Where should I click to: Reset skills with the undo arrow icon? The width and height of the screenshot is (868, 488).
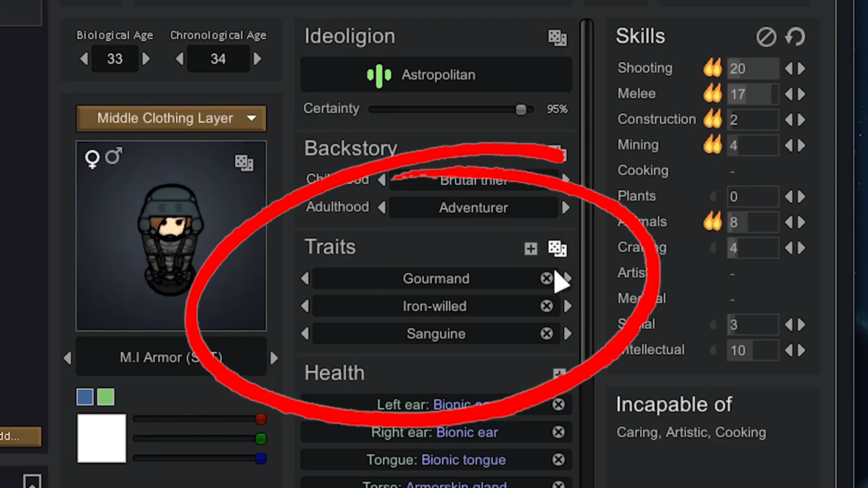[x=795, y=37]
